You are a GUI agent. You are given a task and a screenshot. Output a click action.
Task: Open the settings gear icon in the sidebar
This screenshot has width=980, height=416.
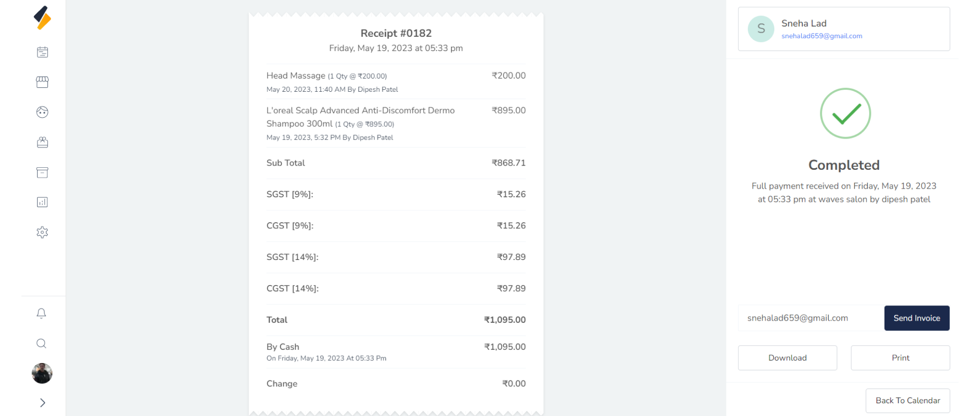(x=42, y=232)
